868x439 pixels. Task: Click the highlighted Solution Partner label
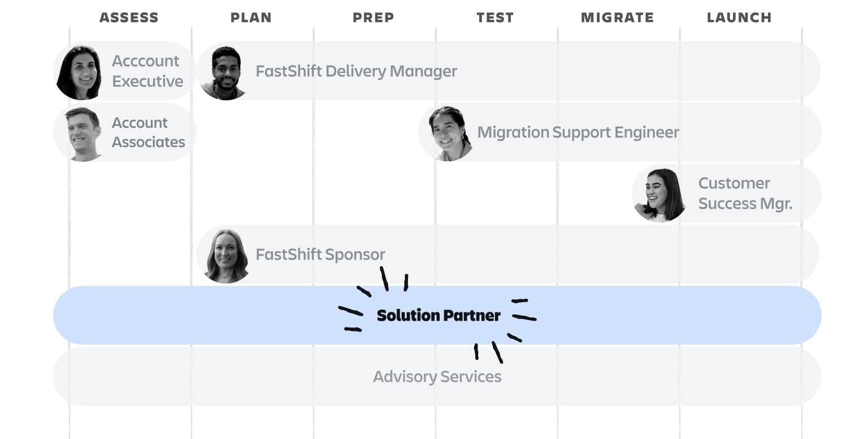point(439,316)
